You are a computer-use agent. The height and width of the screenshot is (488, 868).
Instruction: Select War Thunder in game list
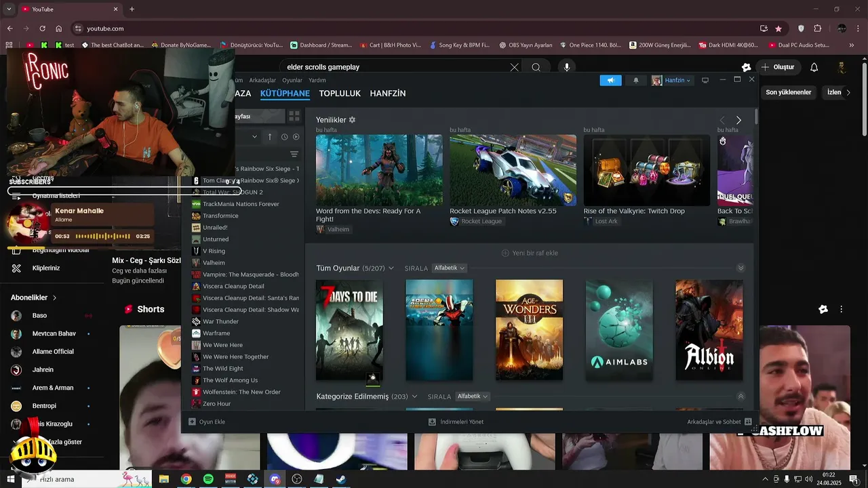220,321
